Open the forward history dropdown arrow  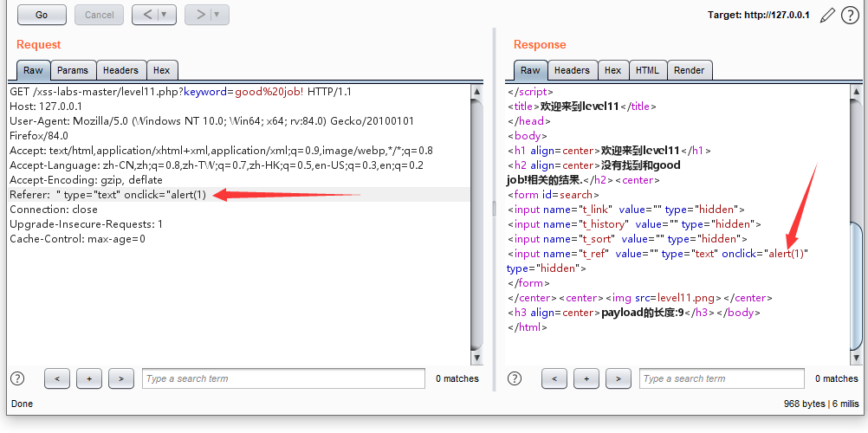click(x=217, y=15)
